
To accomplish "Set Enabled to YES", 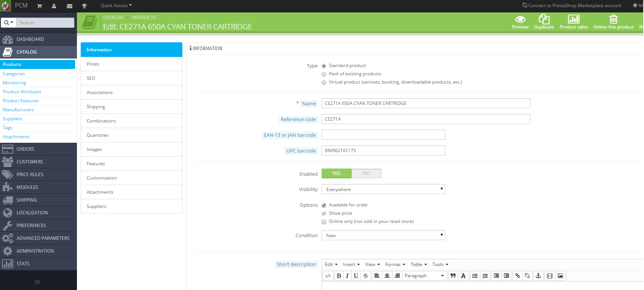I will pyautogui.click(x=336, y=173).
